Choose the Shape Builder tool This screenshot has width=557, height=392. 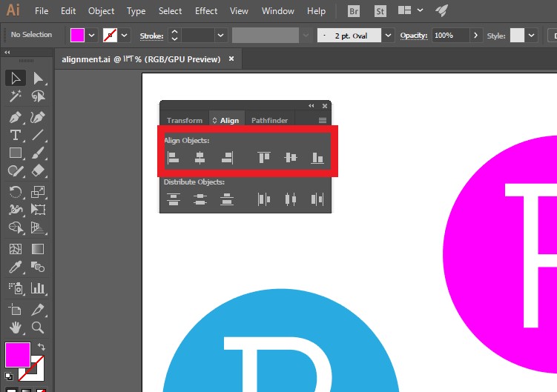[16, 227]
